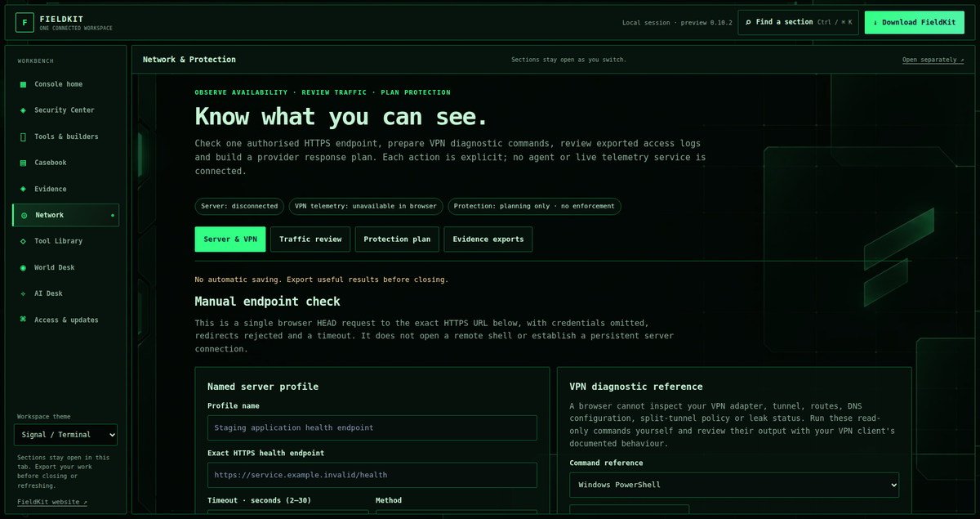The width and height of the screenshot is (980, 519).
Task: Open the Command reference Windows PowerShell dropdown
Action: [734, 485]
